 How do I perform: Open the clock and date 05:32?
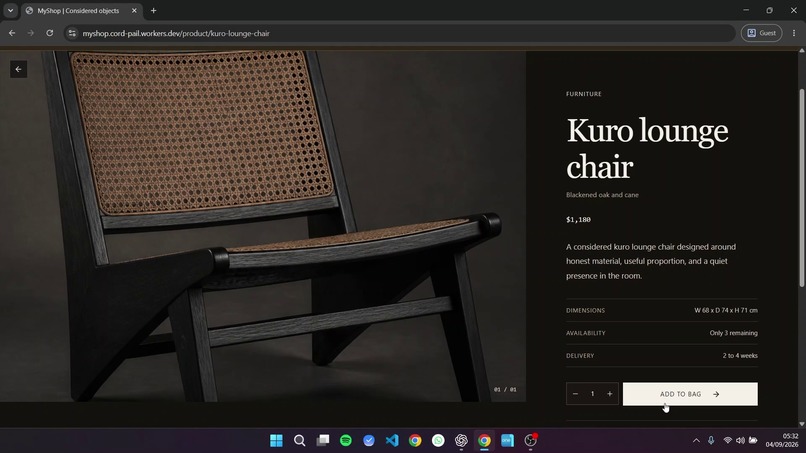click(x=782, y=440)
